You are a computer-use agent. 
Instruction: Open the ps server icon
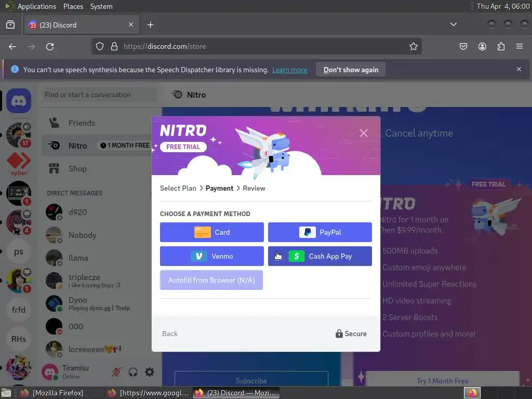click(19, 252)
